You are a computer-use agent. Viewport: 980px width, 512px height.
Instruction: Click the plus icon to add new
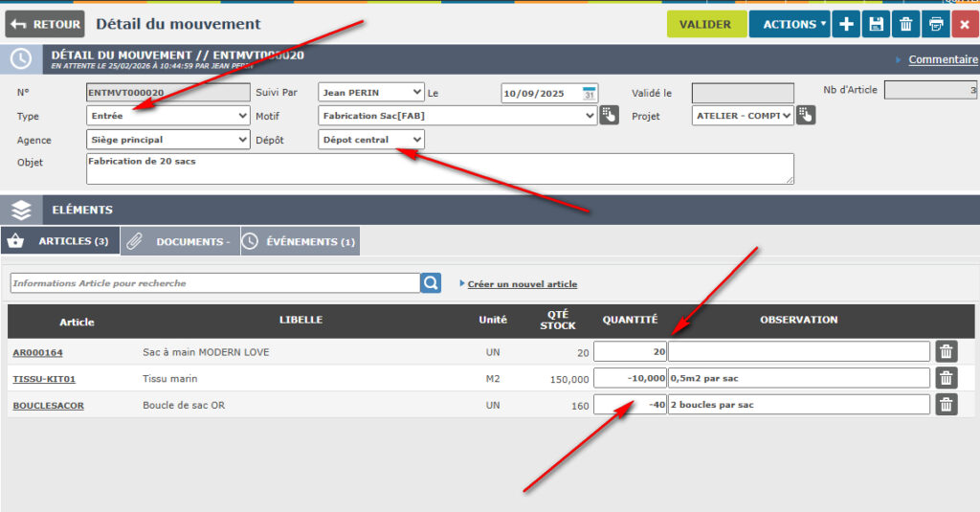(x=846, y=24)
